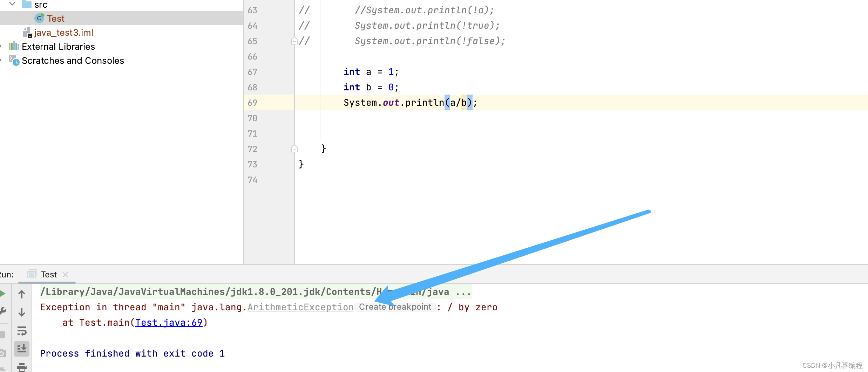The image size is (868, 372).
Task: Jump to next stack trace entry with down arrow
Action: pos(22,312)
